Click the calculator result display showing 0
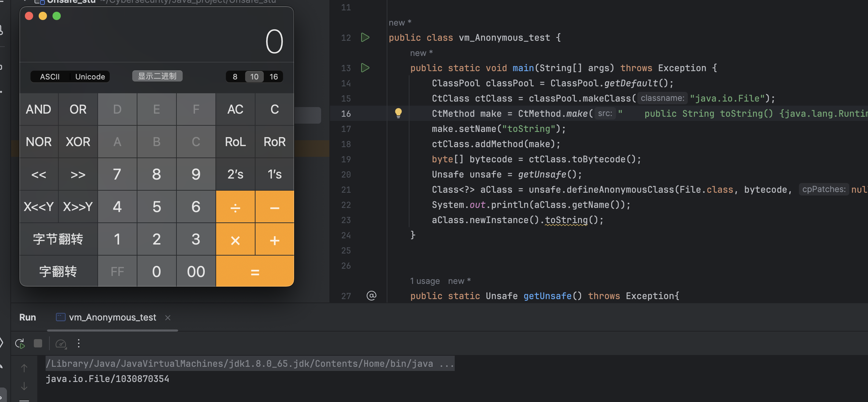The image size is (868, 402). [274, 41]
